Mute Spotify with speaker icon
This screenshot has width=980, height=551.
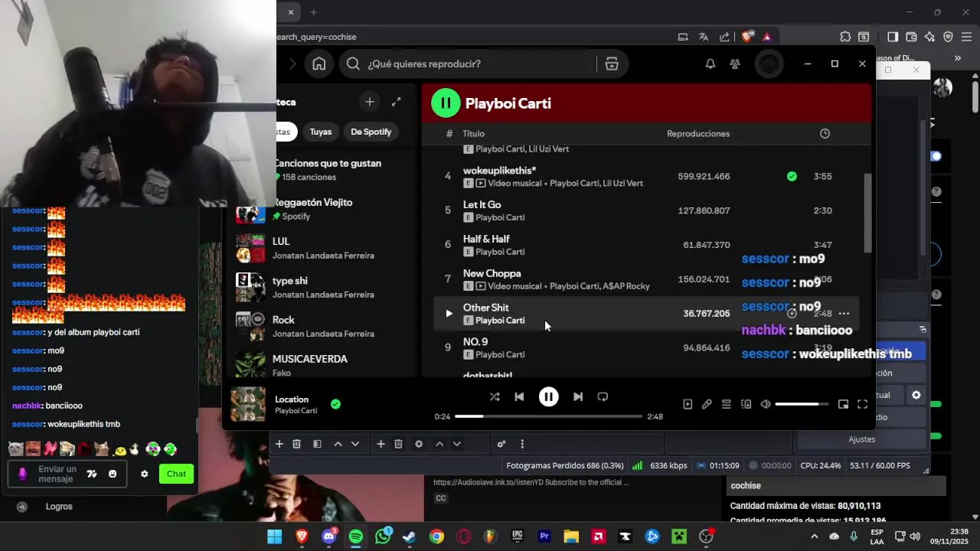[x=766, y=404]
